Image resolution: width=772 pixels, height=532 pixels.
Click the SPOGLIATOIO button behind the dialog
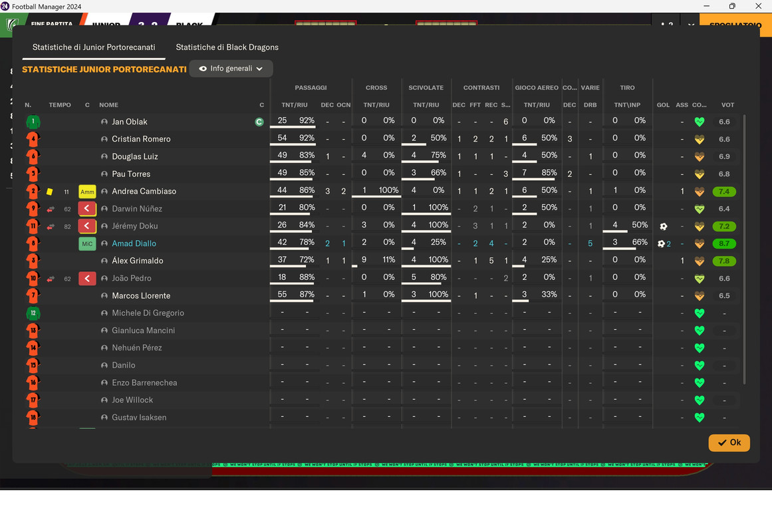tap(735, 25)
